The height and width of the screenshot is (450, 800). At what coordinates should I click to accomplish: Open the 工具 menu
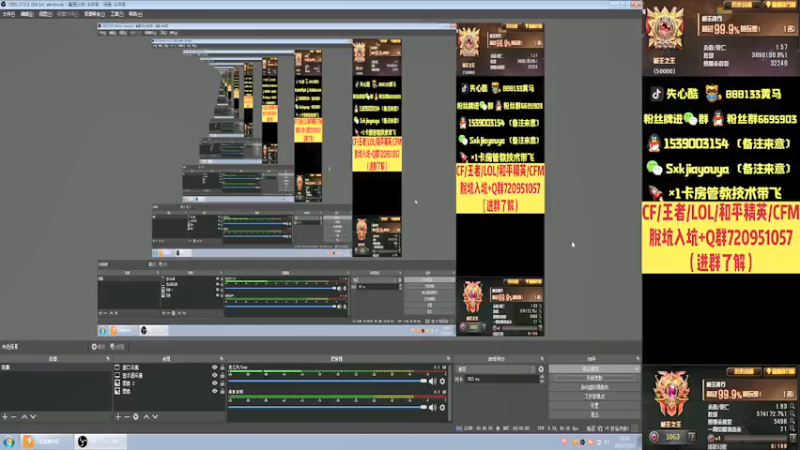(117, 14)
